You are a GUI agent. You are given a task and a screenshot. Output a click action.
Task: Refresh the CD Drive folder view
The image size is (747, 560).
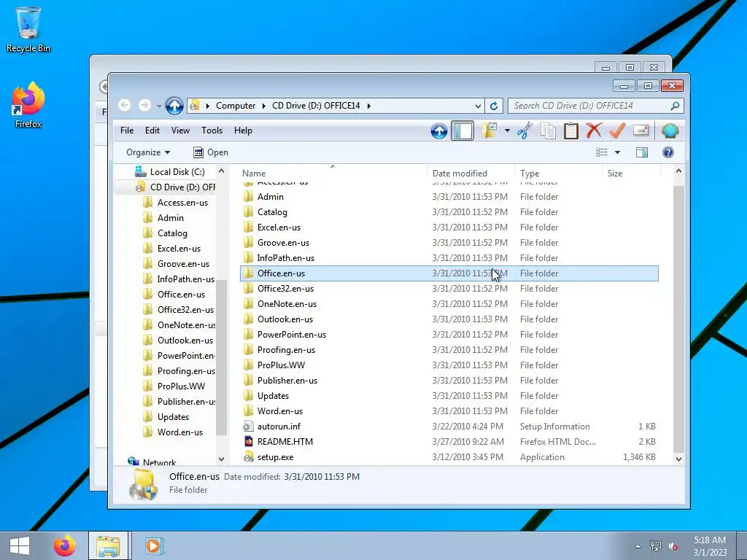point(494,106)
